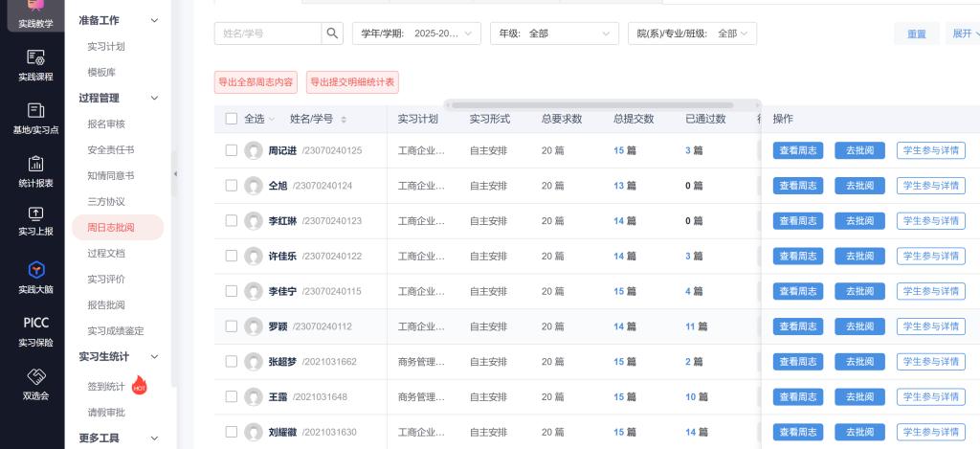Click 去批阅 for 仝旭
Viewport: 980px width, 449px height.
coord(859,186)
